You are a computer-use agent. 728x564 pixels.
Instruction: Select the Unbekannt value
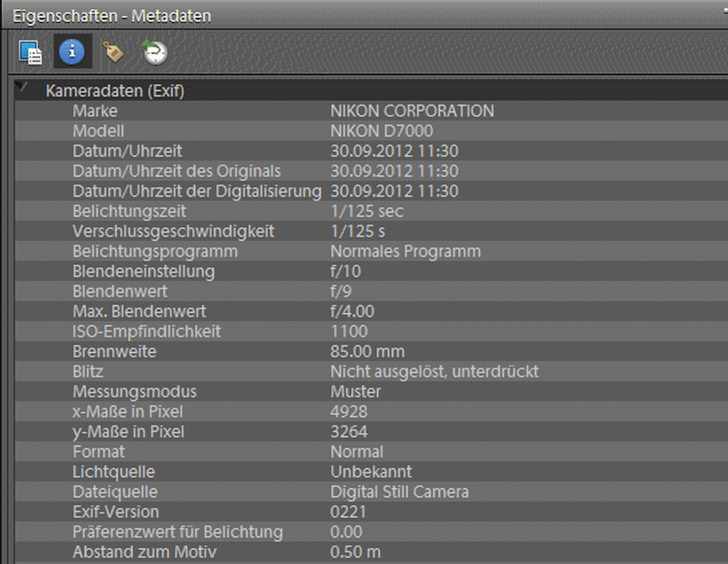tap(371, 472)
